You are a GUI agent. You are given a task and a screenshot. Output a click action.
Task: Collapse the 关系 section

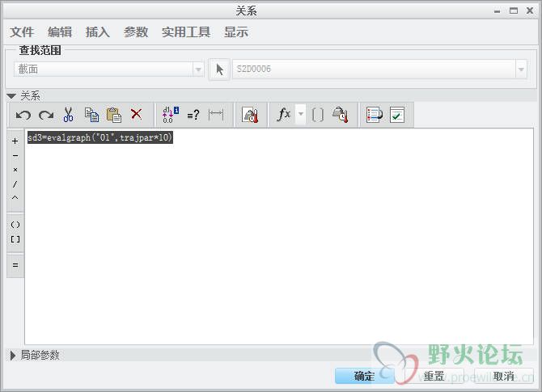click(11, 96)
